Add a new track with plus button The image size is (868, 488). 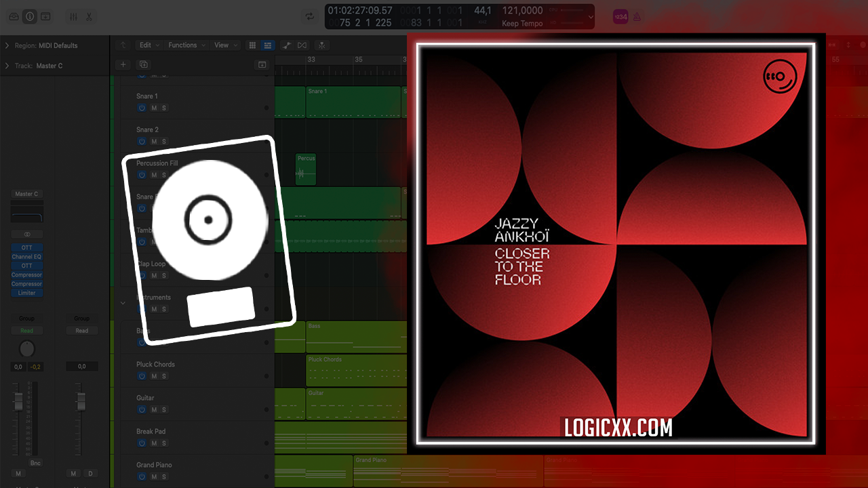tap(123, 64)
